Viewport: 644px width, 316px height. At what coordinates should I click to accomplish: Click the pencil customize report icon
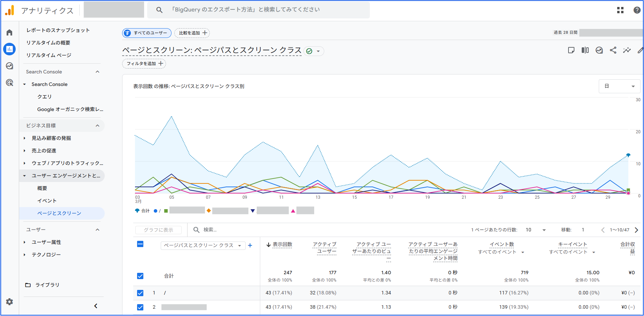pos(641,50)
